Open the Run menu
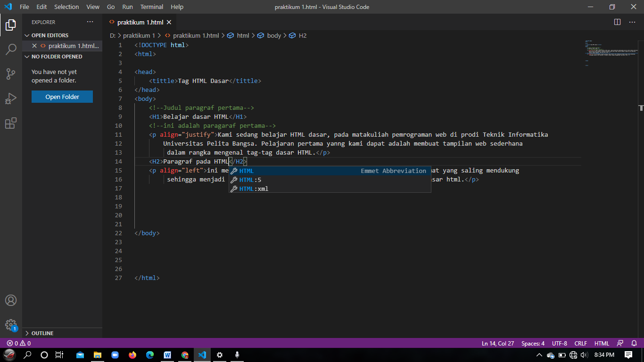The width and height of the screenshot is (644, 362). 127,7
